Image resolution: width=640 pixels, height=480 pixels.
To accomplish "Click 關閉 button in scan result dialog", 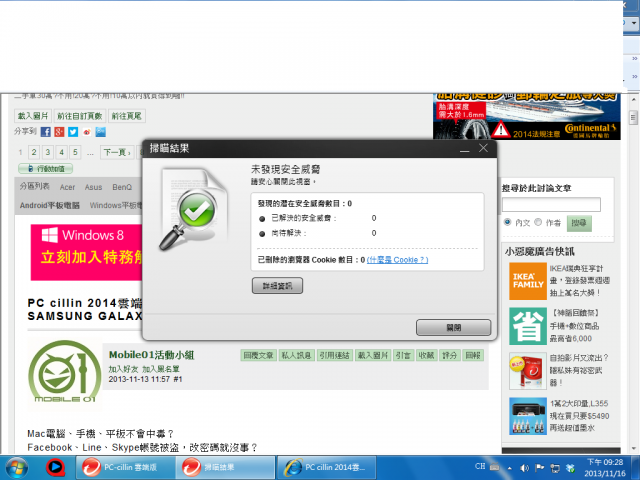I will click(453, 327).
